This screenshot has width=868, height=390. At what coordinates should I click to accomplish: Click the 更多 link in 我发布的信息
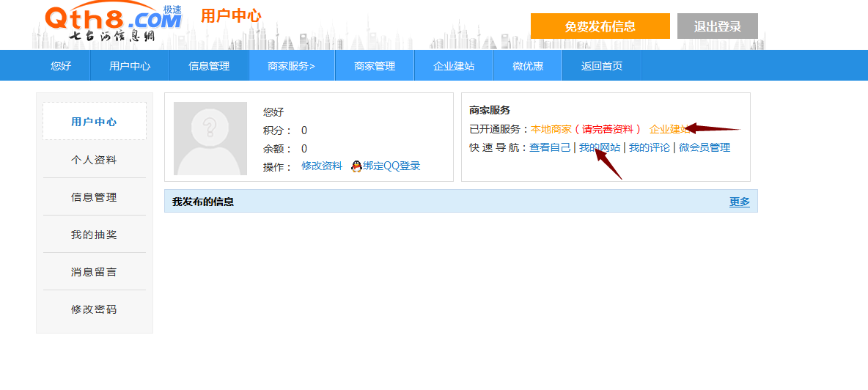click(x=739, y=202)
